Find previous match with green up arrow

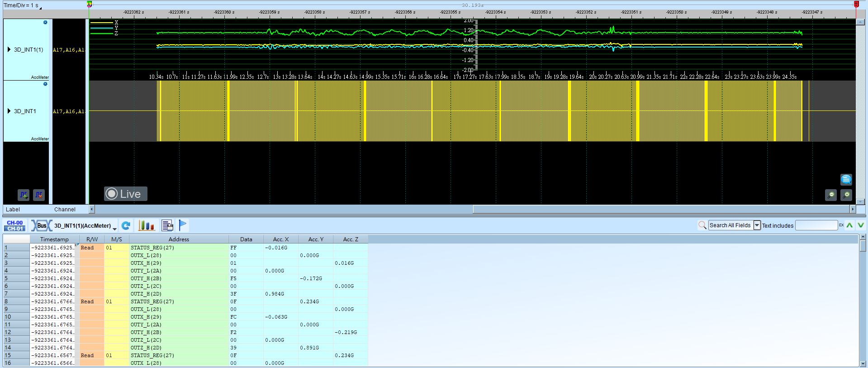coord(850,225)
